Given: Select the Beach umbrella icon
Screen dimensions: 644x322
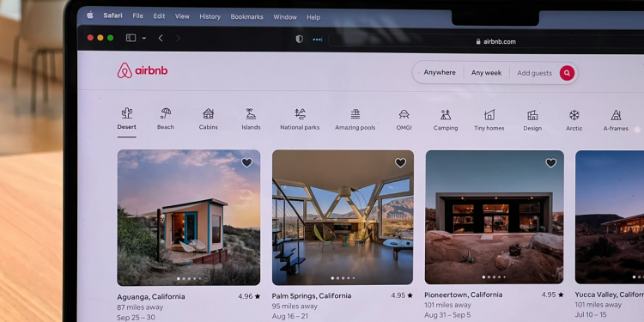Looking at the screenshot, I should tap(166, 113).
